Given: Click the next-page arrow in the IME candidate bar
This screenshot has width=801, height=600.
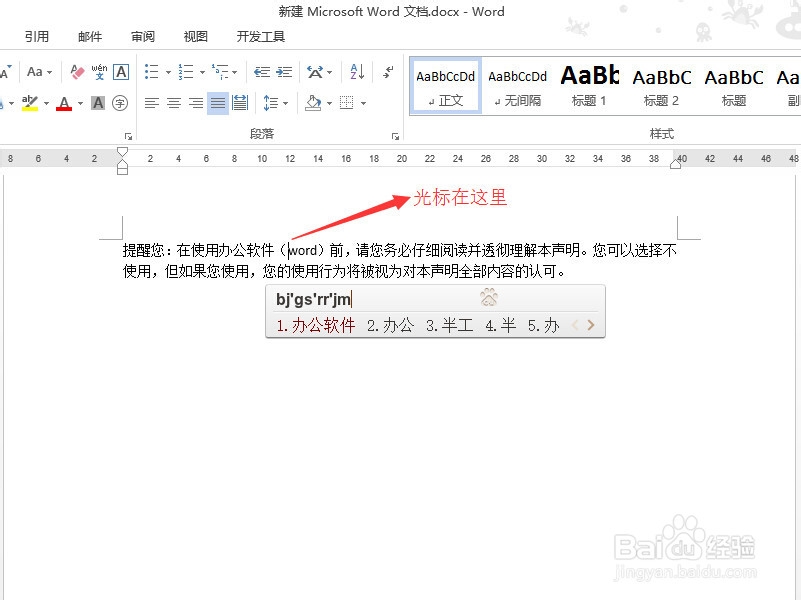Looking at the screenshot, I should pyautogui.click(x=591, y=325).
